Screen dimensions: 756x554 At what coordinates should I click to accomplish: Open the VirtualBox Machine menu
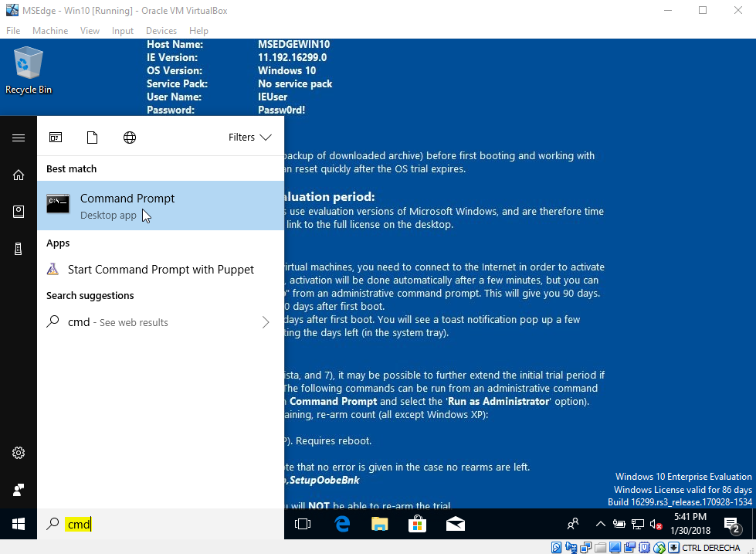pyautogui.click(x=50, y=31)
